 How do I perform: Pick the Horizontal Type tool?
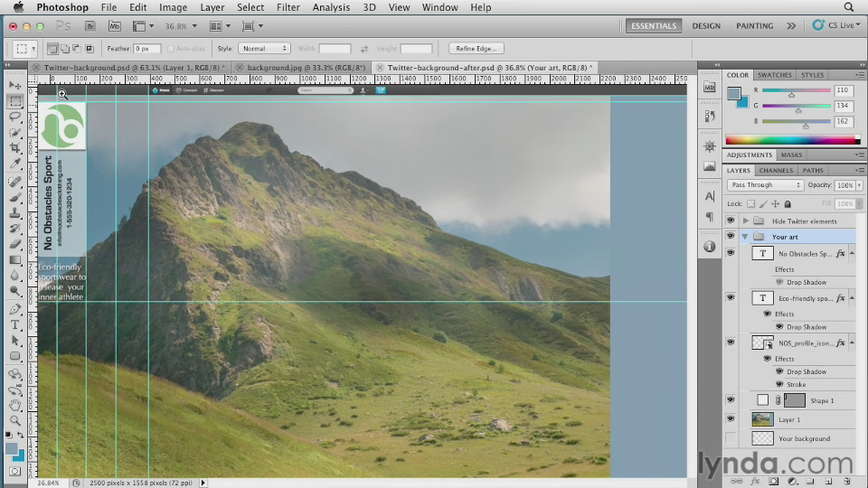[15, 324]
